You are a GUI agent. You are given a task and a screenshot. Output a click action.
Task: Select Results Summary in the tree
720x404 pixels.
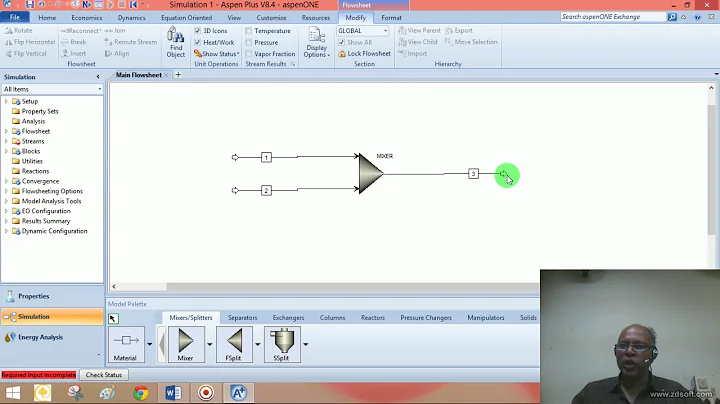pos(46,221)
